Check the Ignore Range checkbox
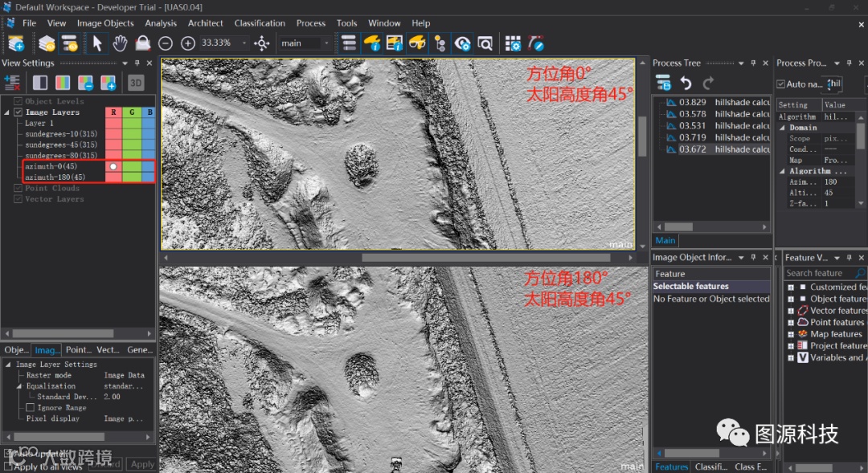The image size is (868, 473). pyautogui.click(x=30, y=408)
